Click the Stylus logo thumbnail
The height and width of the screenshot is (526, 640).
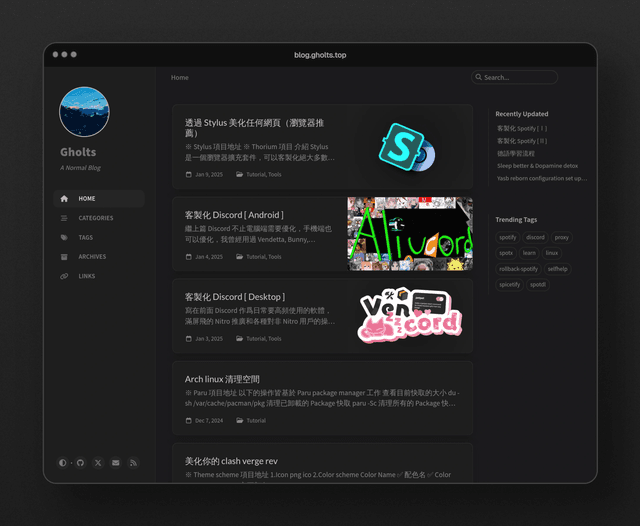[407, 146]
